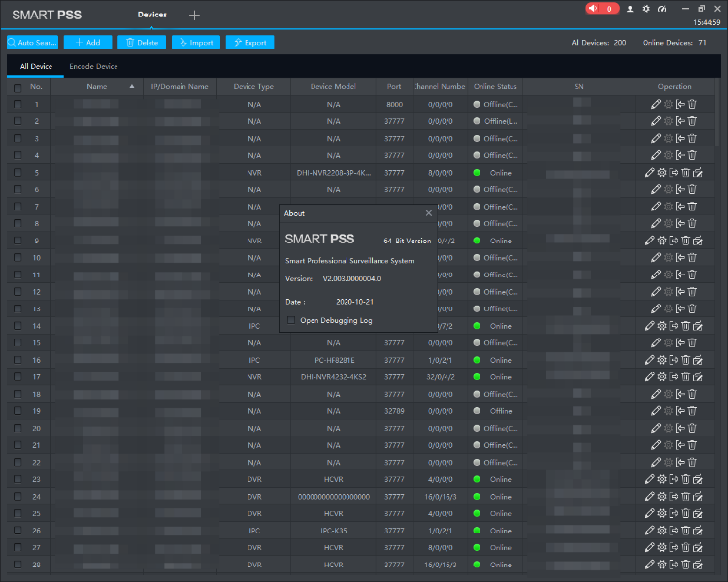Check the box for device row 26
Viewport: 728px width, 582px height.
(x=17, y=531)
